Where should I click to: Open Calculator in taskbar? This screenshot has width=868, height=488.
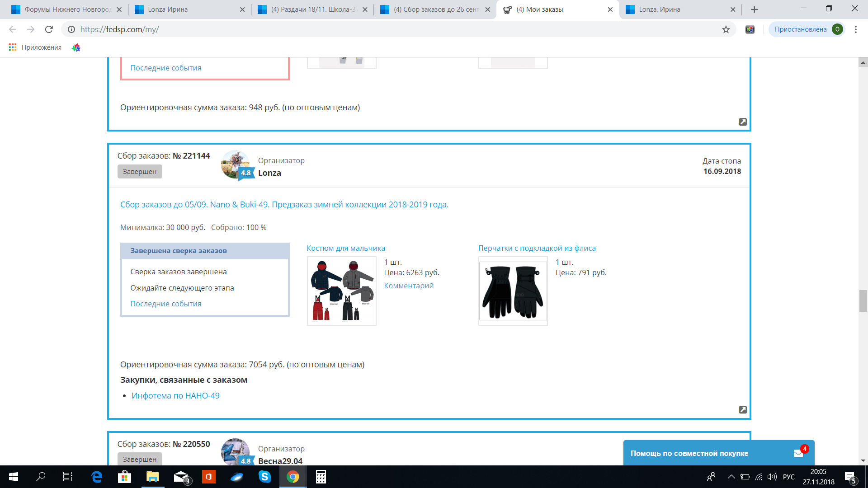[x=321, y=477]
